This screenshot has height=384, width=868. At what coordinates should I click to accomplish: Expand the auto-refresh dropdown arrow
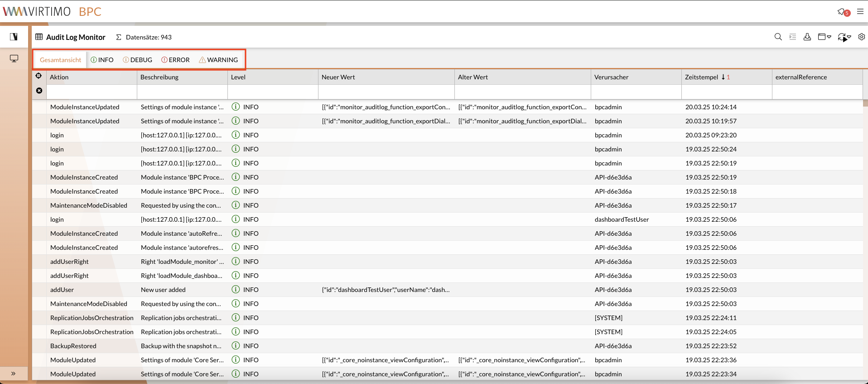(x=849, y=37)
